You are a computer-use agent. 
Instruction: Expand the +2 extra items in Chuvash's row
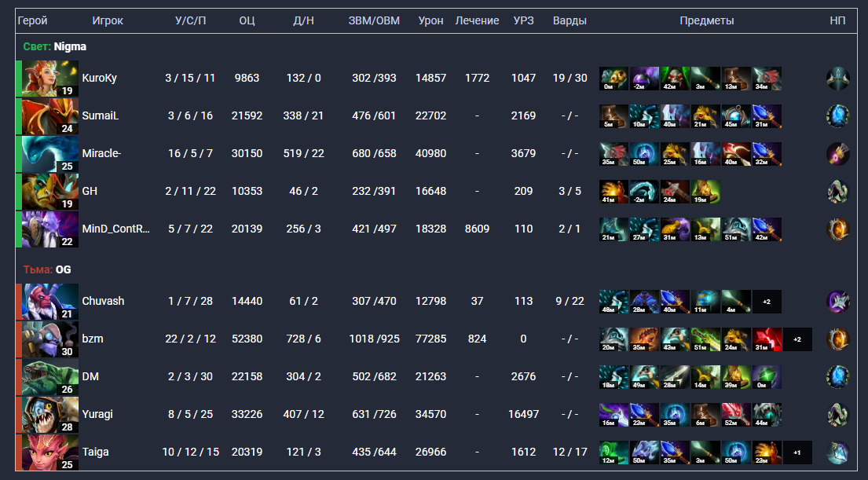coord(767,302)
